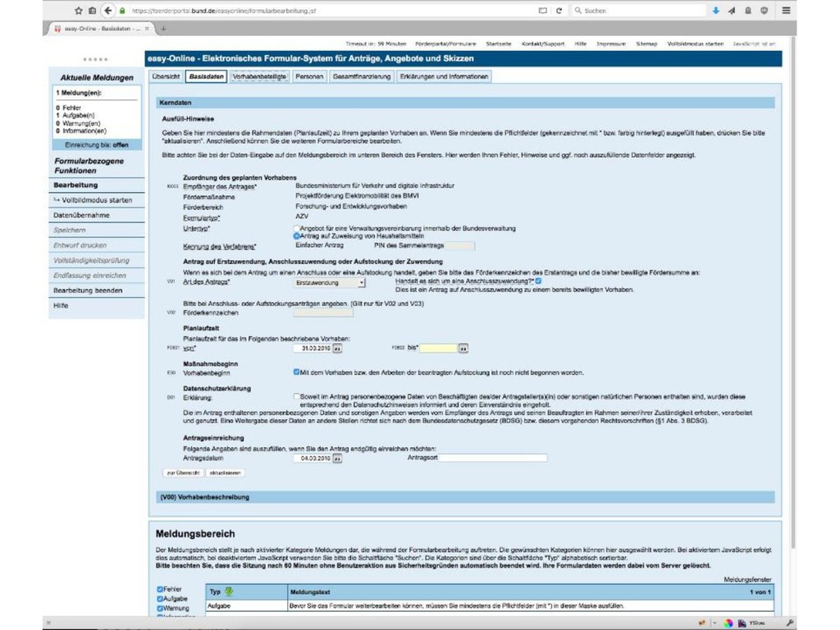
Task: Expand the (V00) Vorhabenbeschreibung section
Action: 464,497
